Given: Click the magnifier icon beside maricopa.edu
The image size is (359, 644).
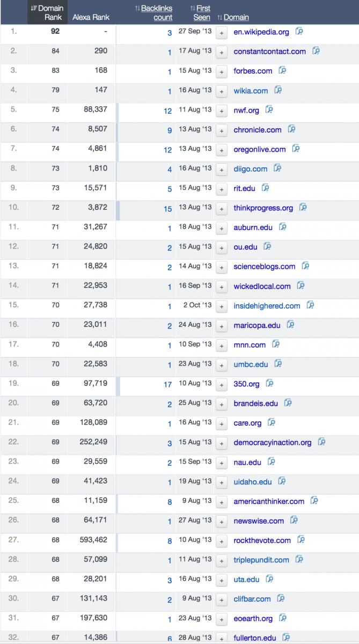Looking at the screenshot, I should 291,325.
